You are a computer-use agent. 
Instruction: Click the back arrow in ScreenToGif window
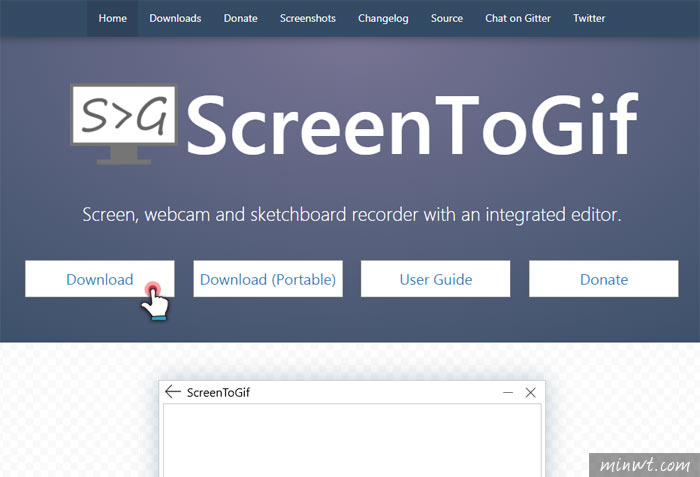coord(172,392)
